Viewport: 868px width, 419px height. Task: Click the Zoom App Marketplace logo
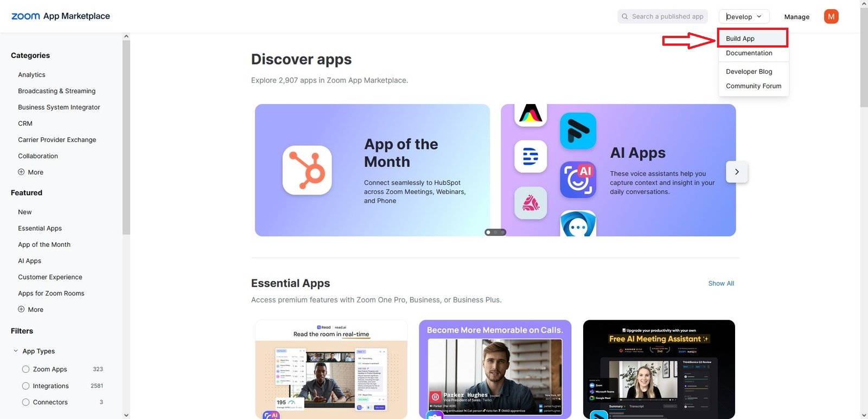click(x=61, y=16)
